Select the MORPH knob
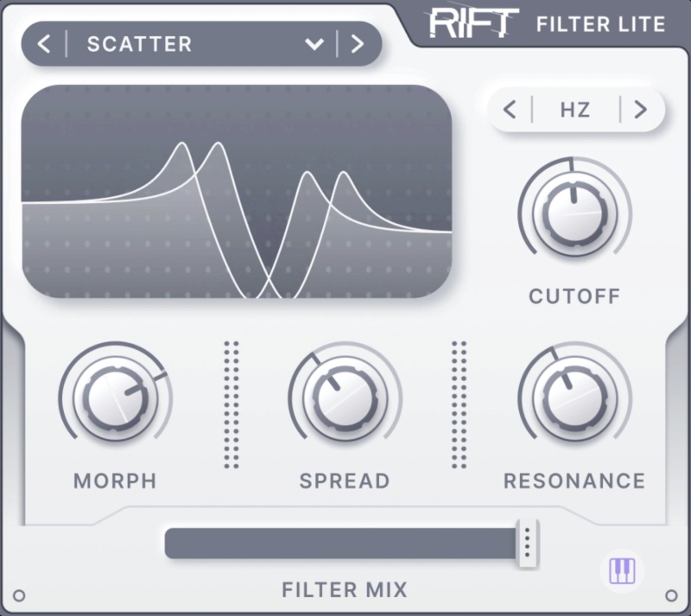The image size is (691, 616). [x=115, y=397]
